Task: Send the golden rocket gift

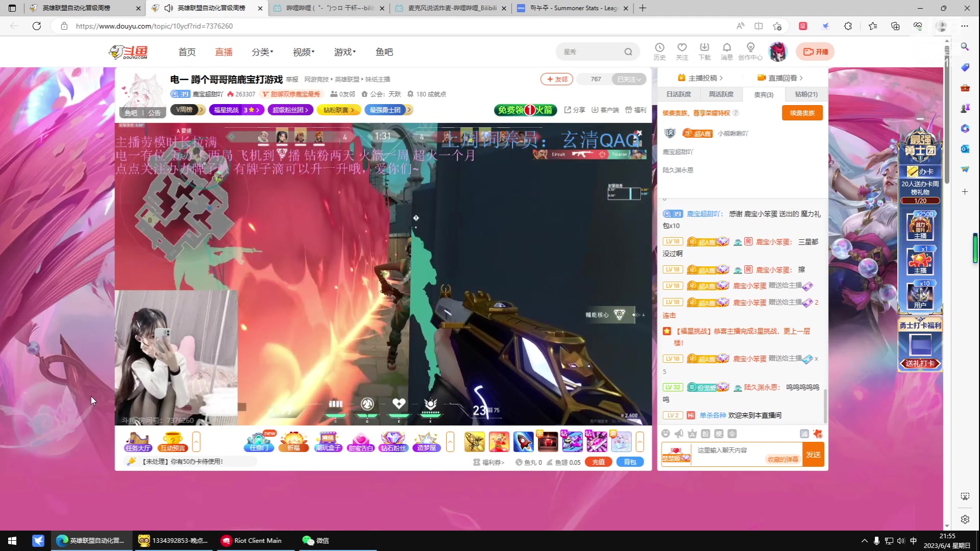Action: (x=474, y=442)
